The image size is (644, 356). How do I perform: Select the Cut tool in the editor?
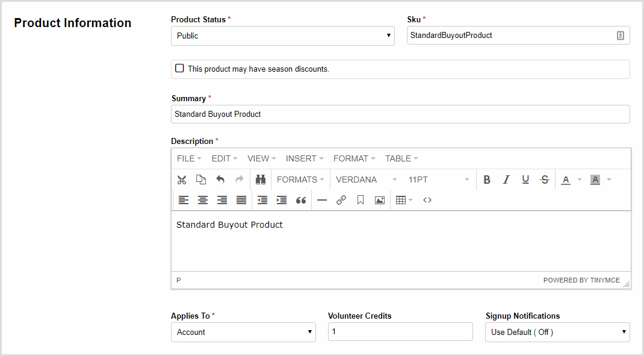tap(182, 180)
